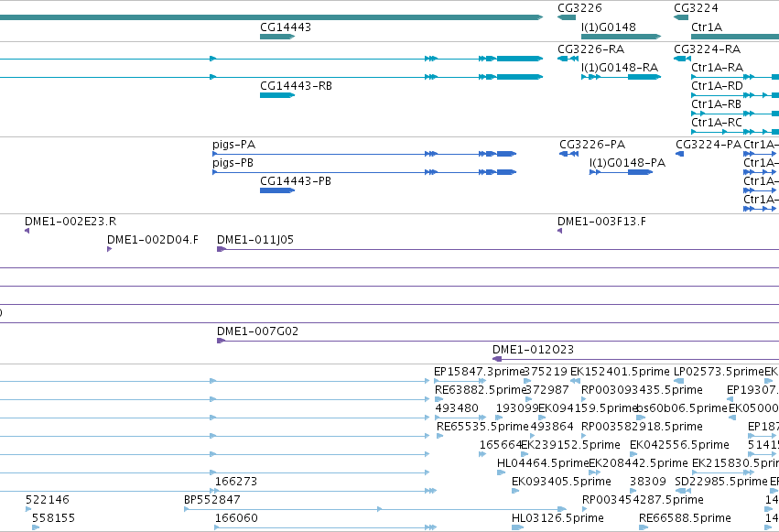Select protein l(1)G0148-PA
This screenshot has height=532, width=779.
621,172
